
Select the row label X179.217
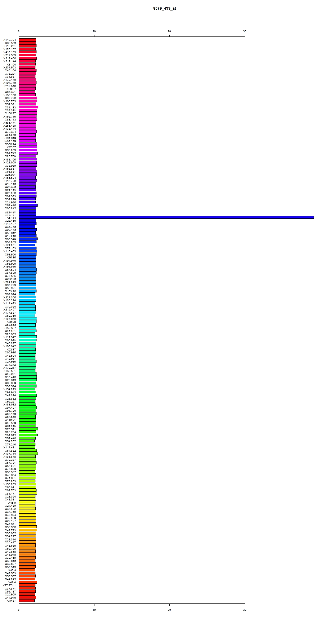point(10,368)
